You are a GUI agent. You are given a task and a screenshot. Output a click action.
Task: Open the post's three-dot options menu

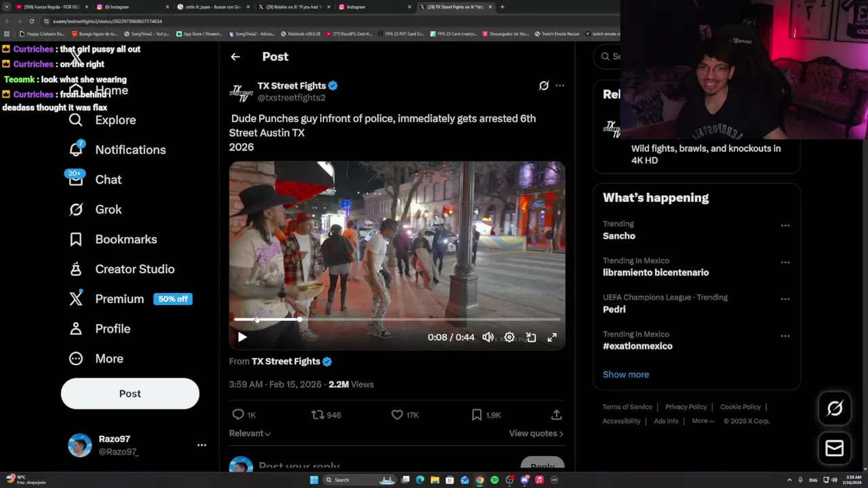click(x=559, y=85)
